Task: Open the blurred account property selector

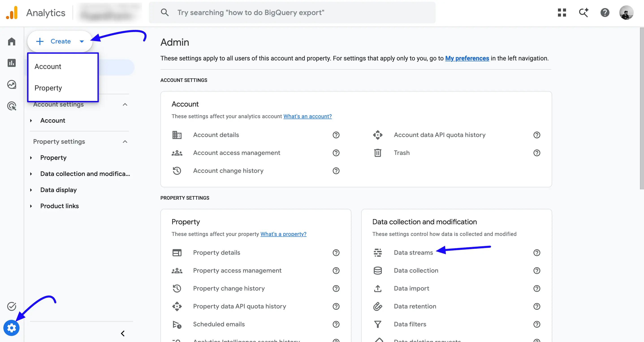Action: click(x=109, y=13)
